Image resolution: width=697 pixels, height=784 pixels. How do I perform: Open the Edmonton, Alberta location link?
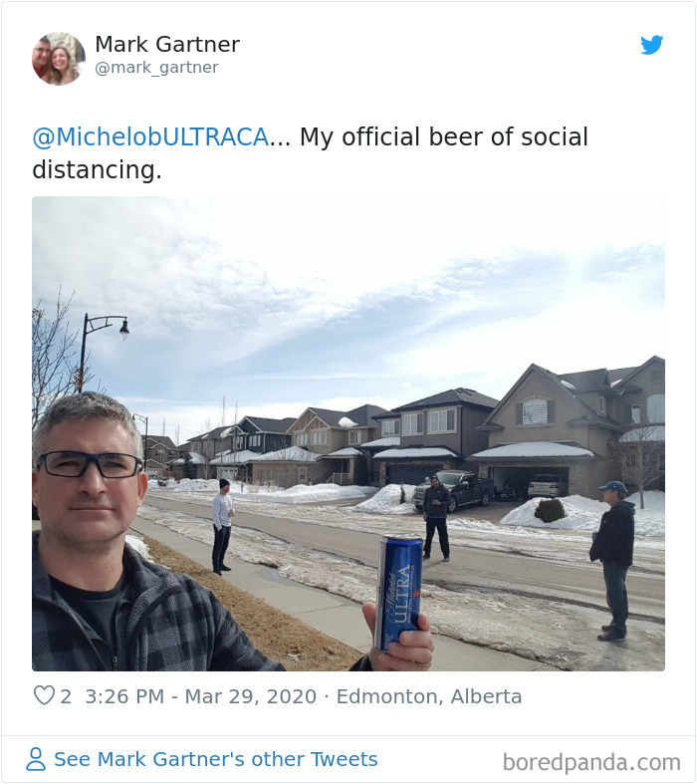429,696
